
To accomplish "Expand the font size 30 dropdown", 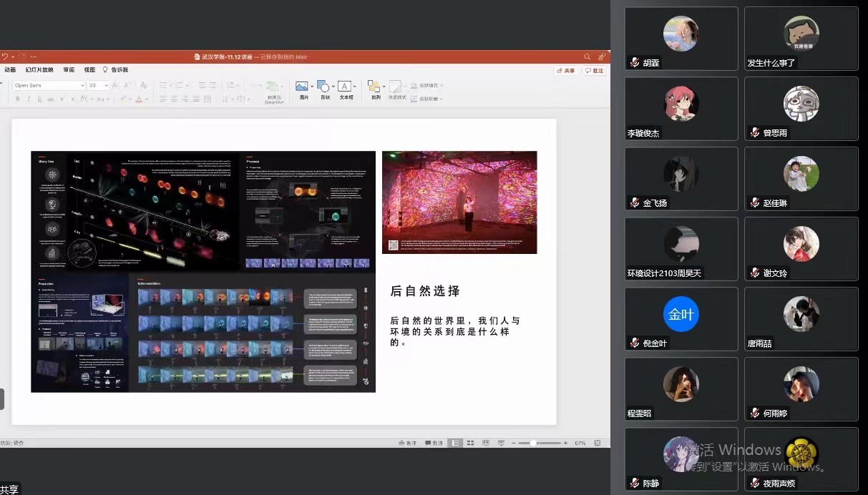I will (107, 85).
